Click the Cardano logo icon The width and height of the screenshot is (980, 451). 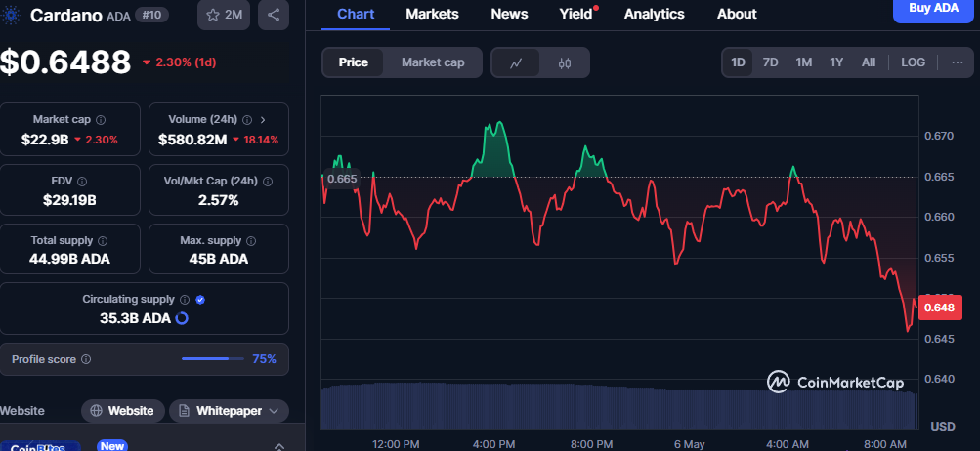(x=13, y=15)
